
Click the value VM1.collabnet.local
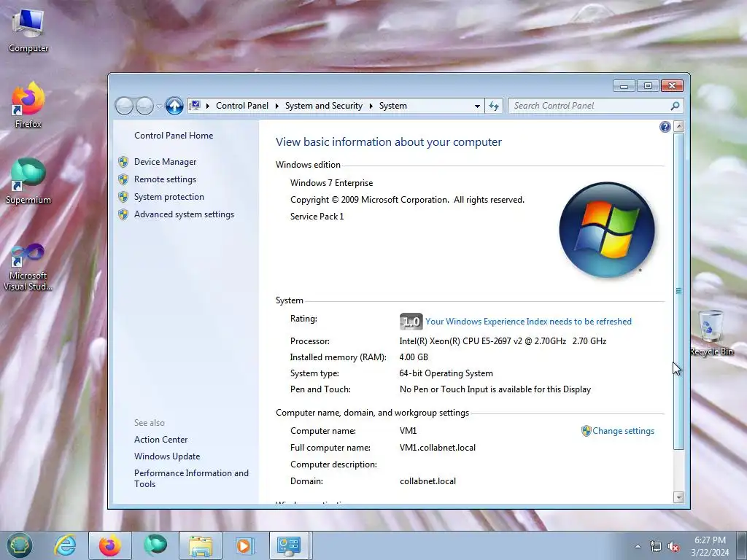click(x=438, y=448)
